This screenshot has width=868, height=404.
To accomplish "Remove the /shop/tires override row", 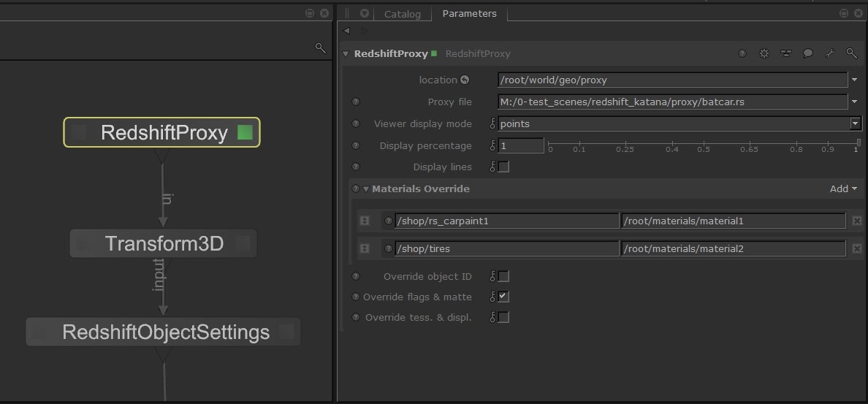I will [x=857, y=248].
